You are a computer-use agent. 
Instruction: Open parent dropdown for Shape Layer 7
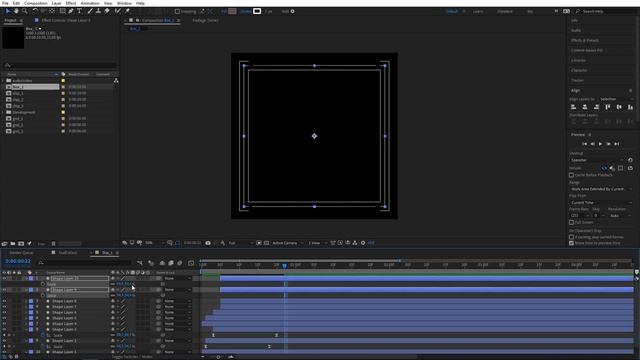(178, 307)
